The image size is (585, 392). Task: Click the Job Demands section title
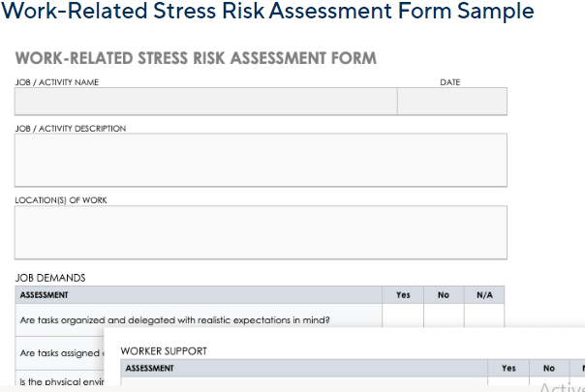(50, 278)
